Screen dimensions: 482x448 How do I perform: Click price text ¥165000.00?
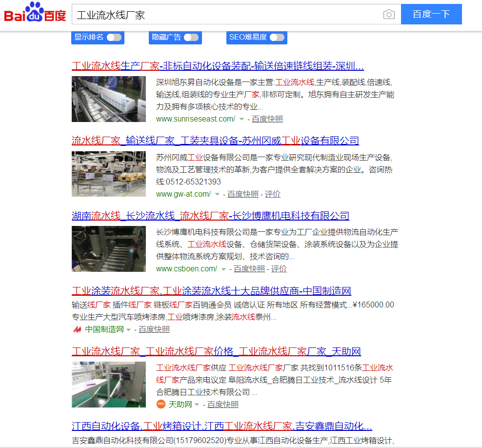point(374,305)
